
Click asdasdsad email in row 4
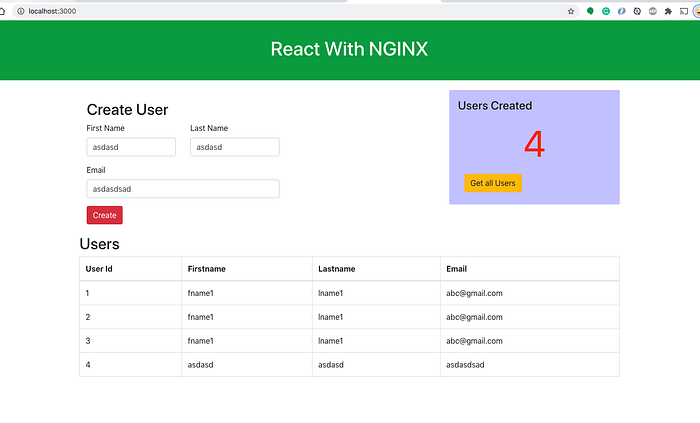point(465,365)
